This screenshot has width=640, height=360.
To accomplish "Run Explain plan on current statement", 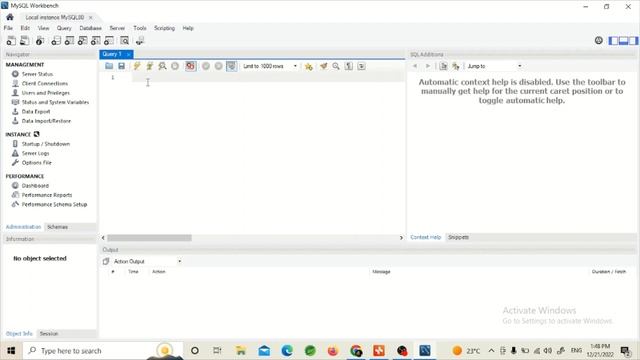I will coord(162,66).
